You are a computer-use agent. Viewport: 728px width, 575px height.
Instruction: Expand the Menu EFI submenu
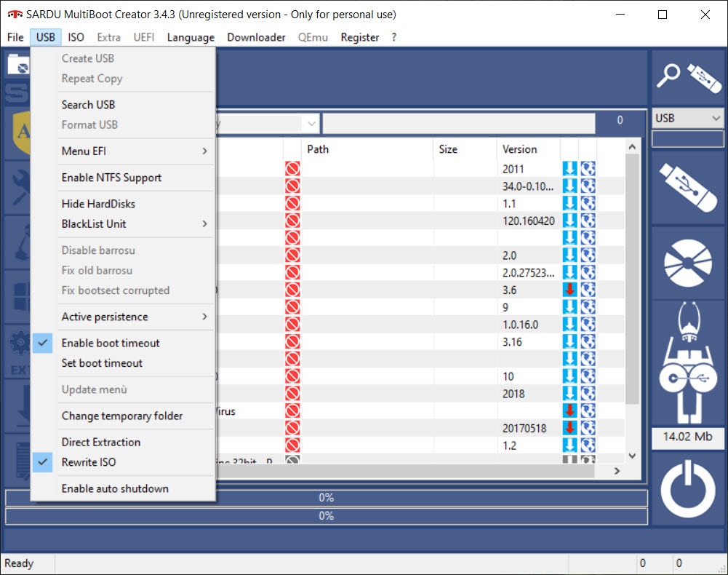point(123,151)
